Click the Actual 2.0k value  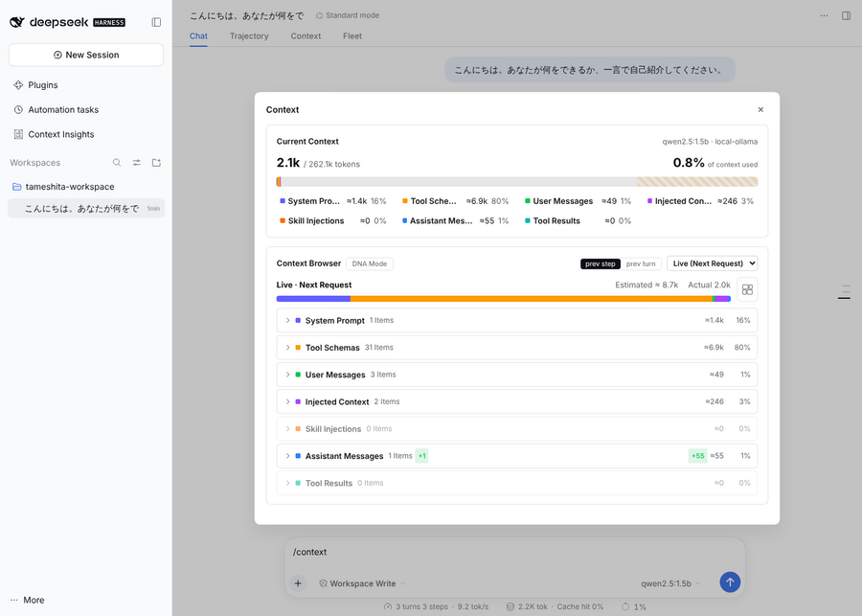coord(709,285)
